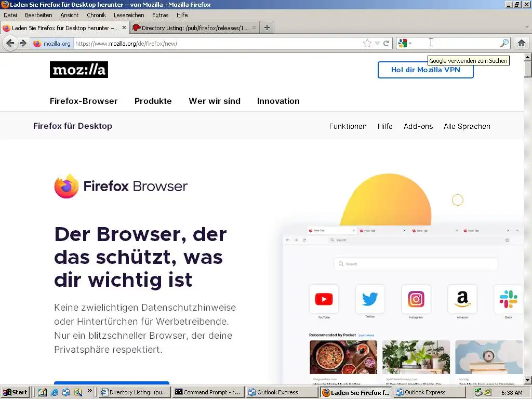Expand quick launch overflow chevron
The height and width of the screenshot is (399, 532).
coord(89,391)
